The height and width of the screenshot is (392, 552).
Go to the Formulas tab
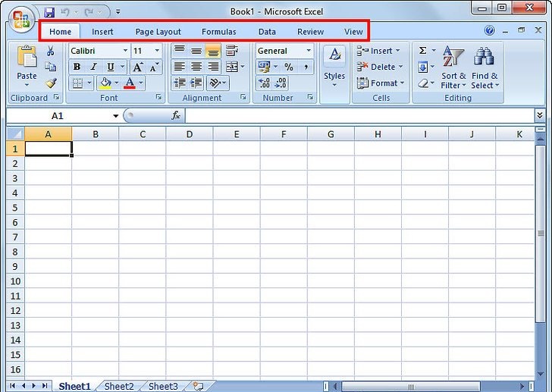pyautogui.click(x=218, y=32)
